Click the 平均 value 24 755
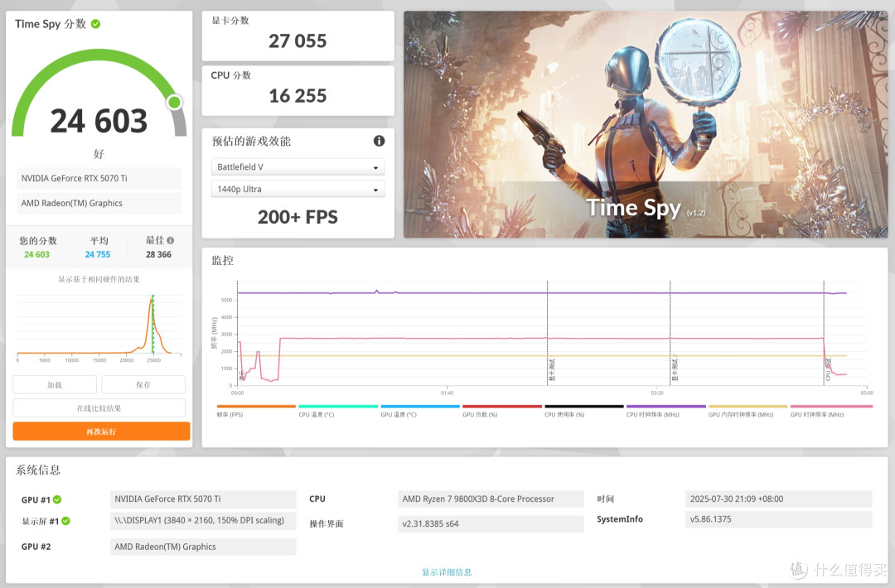Screen dimensions: 895x588 98,254
